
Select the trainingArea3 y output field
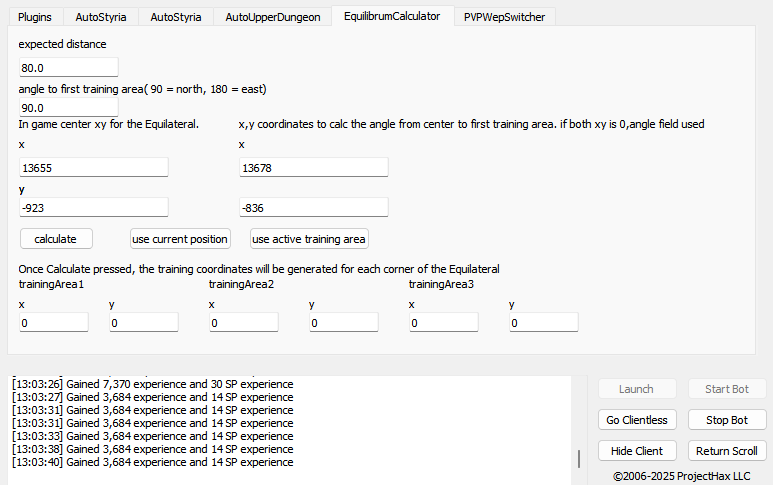point(544,323)
